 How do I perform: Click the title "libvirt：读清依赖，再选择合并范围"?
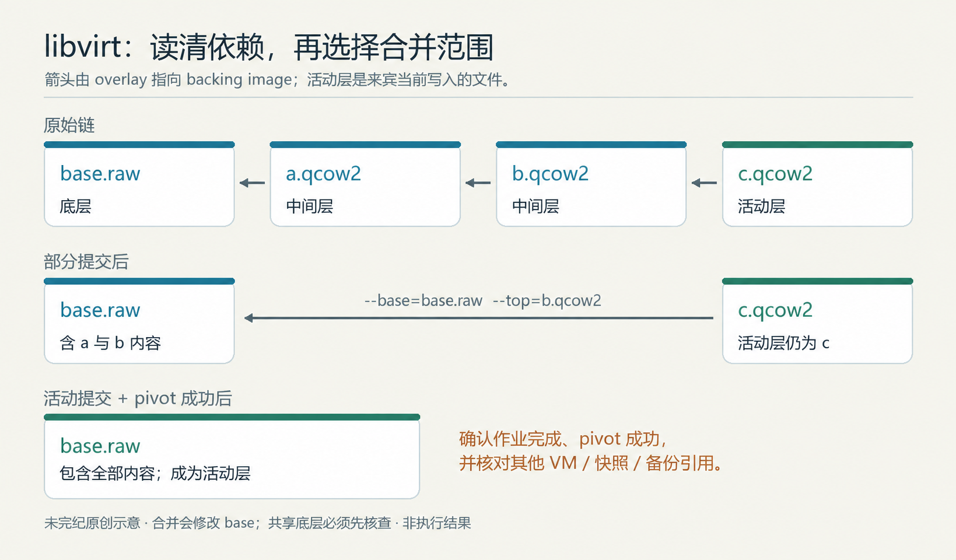point(269,47)
